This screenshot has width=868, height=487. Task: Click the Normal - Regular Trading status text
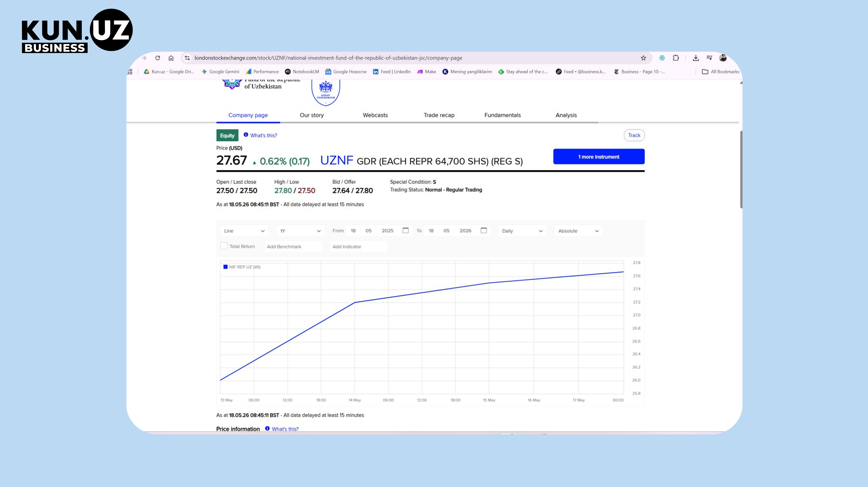click(x=454, y=190)
